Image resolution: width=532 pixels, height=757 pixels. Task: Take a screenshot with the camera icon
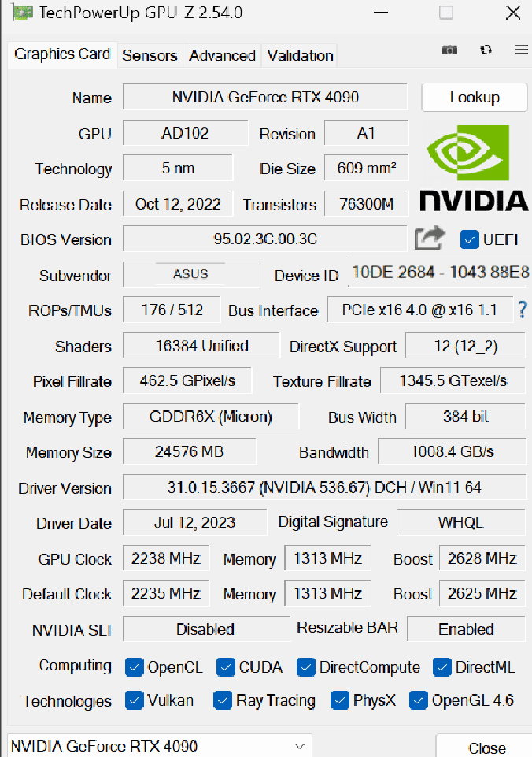pos(449,50)
